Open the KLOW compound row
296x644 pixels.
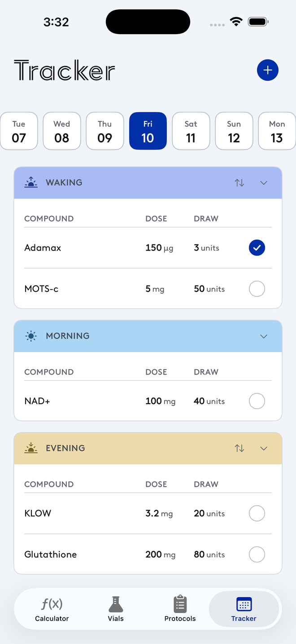(x=148, y=513)
